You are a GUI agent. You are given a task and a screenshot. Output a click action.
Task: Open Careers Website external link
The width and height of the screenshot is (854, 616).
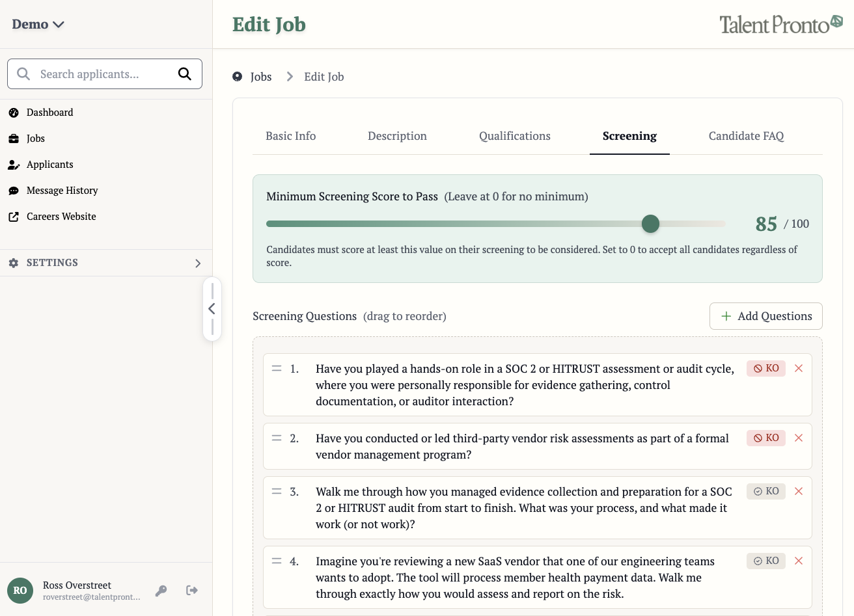pos(61,217)
